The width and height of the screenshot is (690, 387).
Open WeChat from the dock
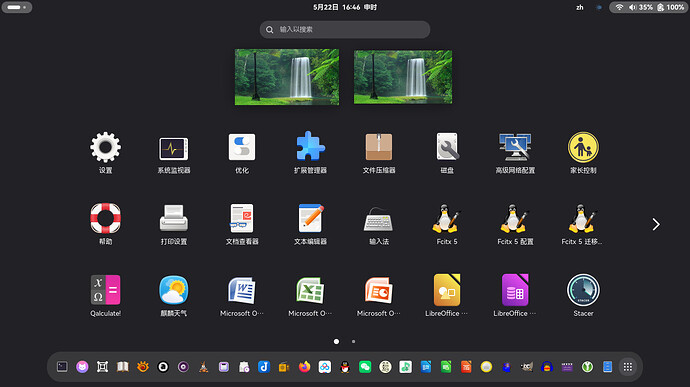(x=365, y=366)
